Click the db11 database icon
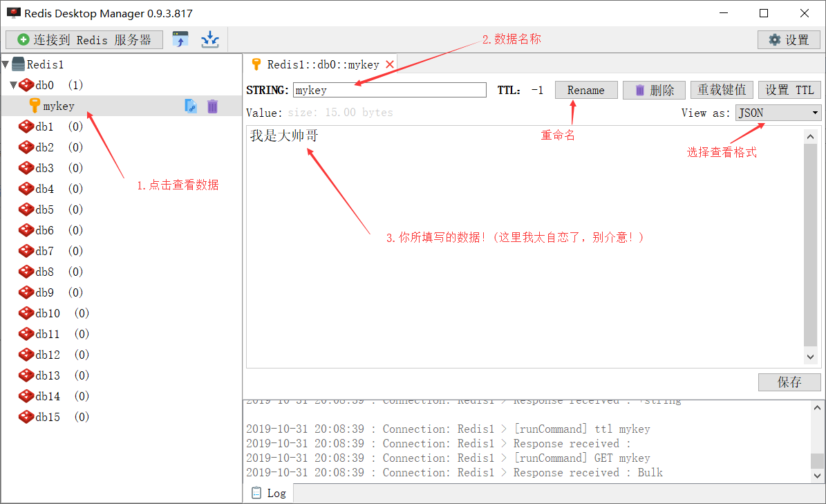826x504 pixels. coord(26,334)
